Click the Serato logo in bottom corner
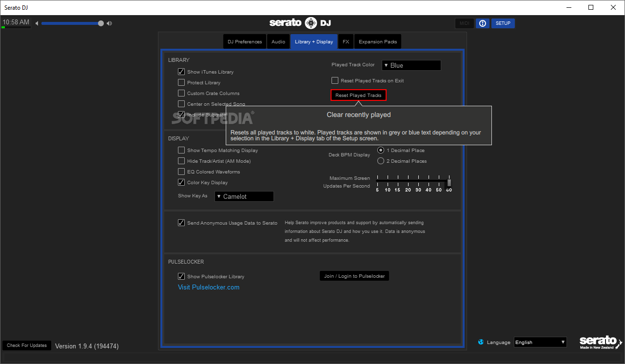This screenshot has height=364, width=625. pos(601,343)
